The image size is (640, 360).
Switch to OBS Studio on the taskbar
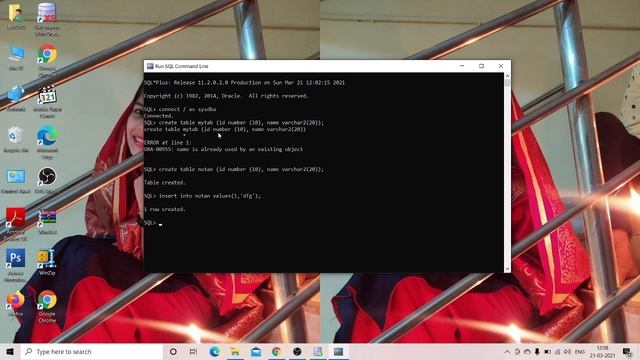click(297, 351)
